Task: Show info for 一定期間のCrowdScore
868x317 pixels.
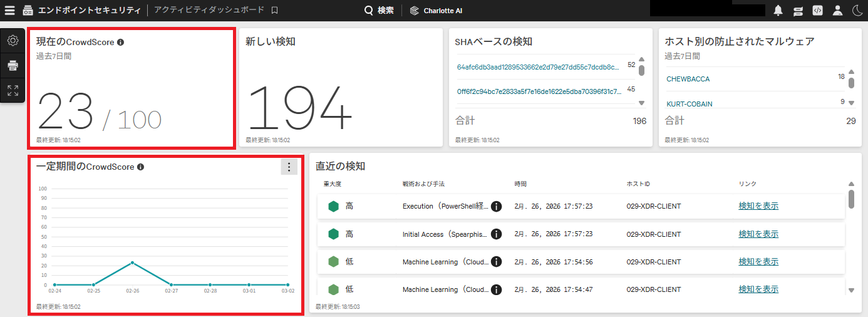Action: tap(140, 167)
